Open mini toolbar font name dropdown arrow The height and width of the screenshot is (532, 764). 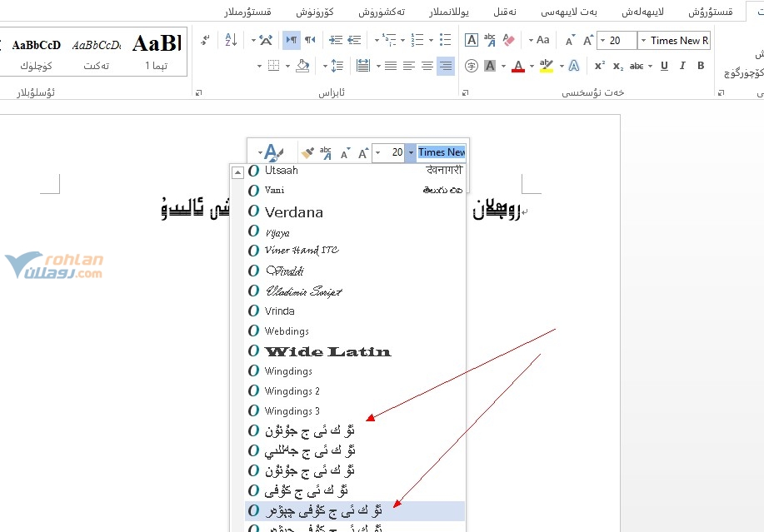pyautogui.click(x=412, y=153)
